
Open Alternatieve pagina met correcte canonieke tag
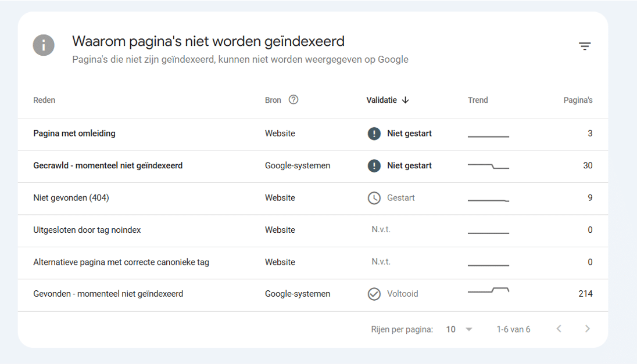(313, 262)
